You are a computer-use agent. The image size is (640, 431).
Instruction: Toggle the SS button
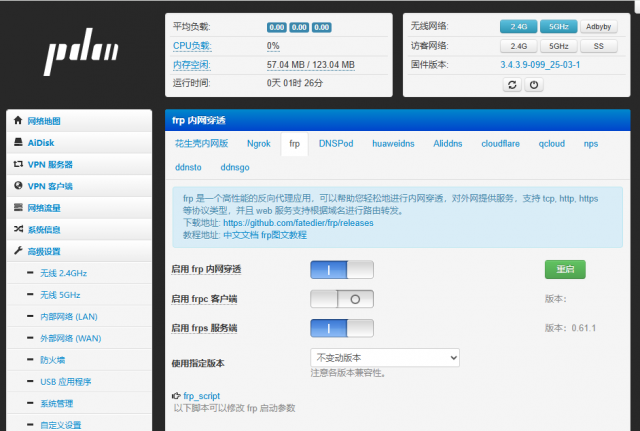click(598, 46)
